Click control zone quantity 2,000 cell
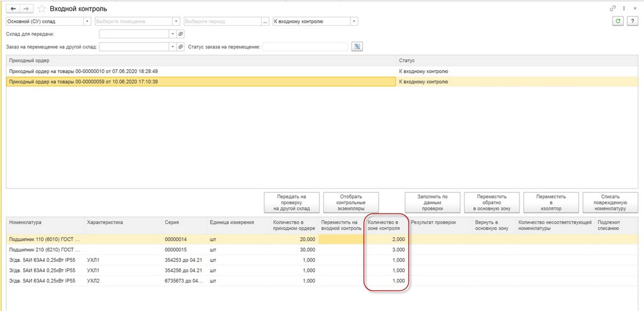 pos(387,239)
